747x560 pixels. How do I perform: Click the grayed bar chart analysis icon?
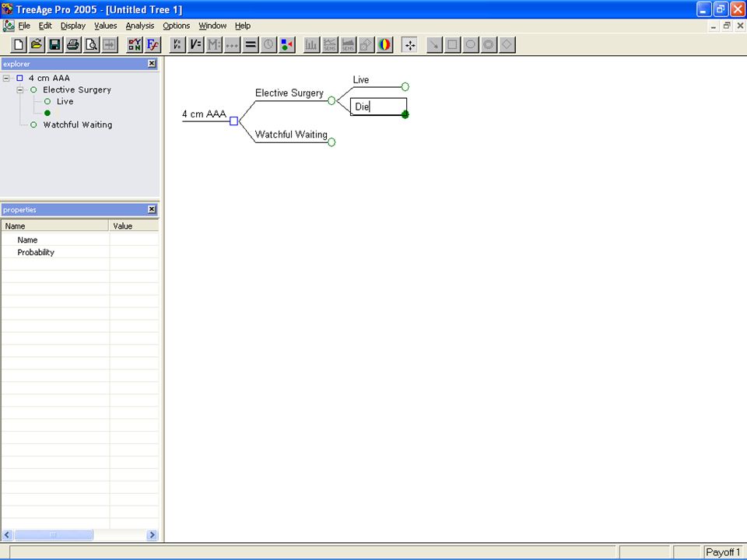(x=311, y=45)
